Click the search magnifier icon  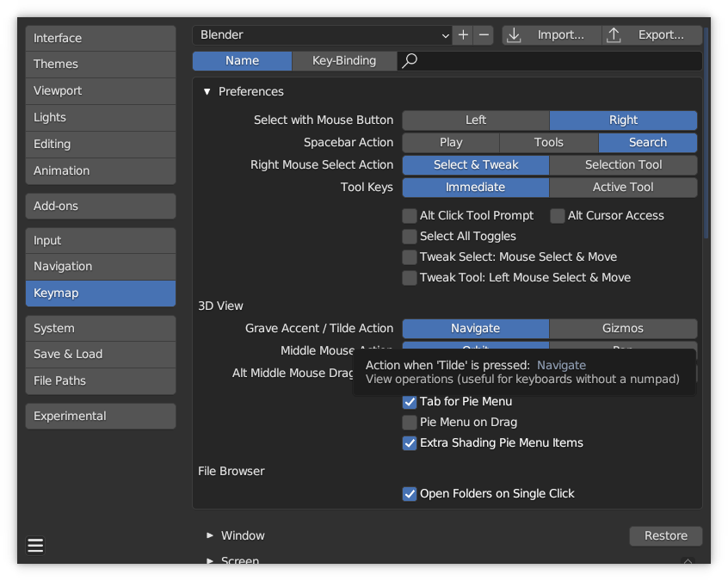coord(410,61)
